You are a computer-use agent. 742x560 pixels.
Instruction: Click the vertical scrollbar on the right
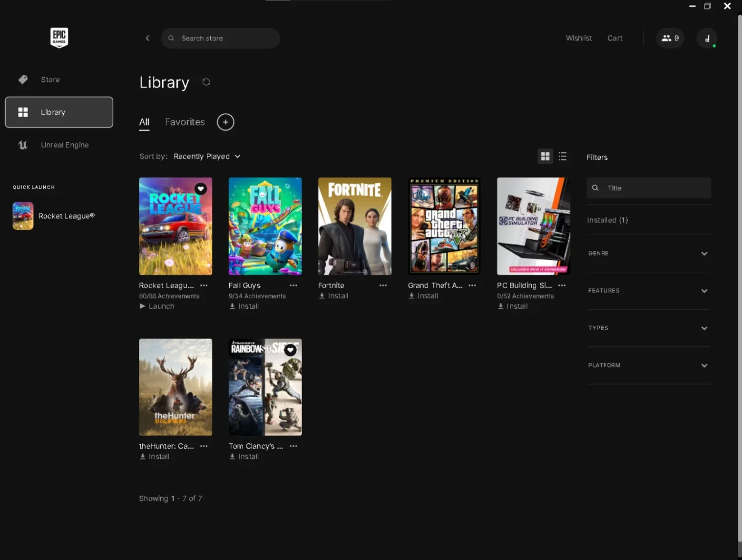[x=740, y=278]
